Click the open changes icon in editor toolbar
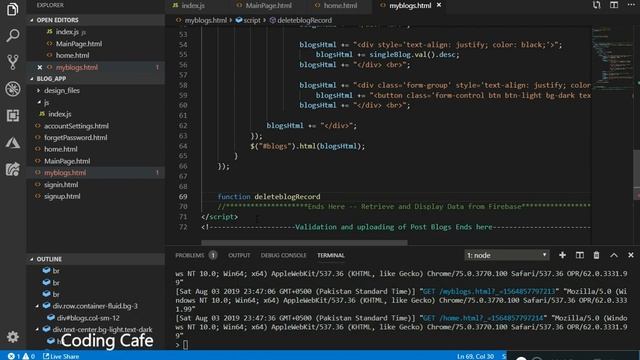The image size is (640, 360). [596, 5]
